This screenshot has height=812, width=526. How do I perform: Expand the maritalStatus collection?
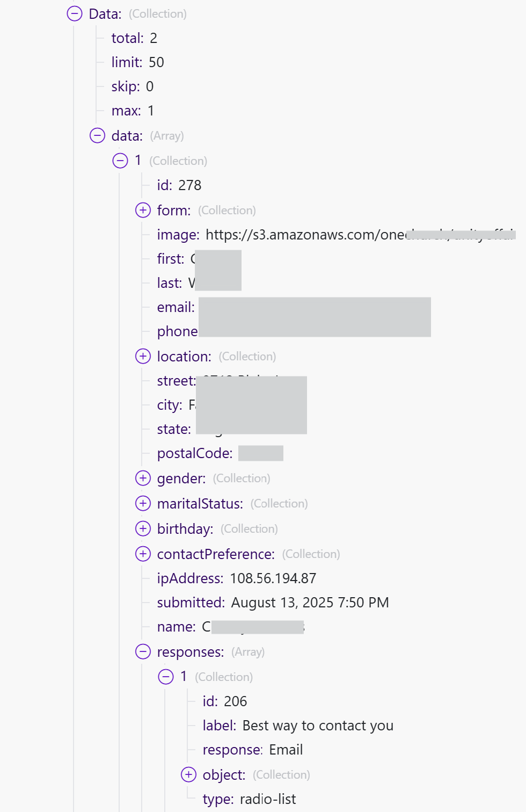[x=143, y=503]
